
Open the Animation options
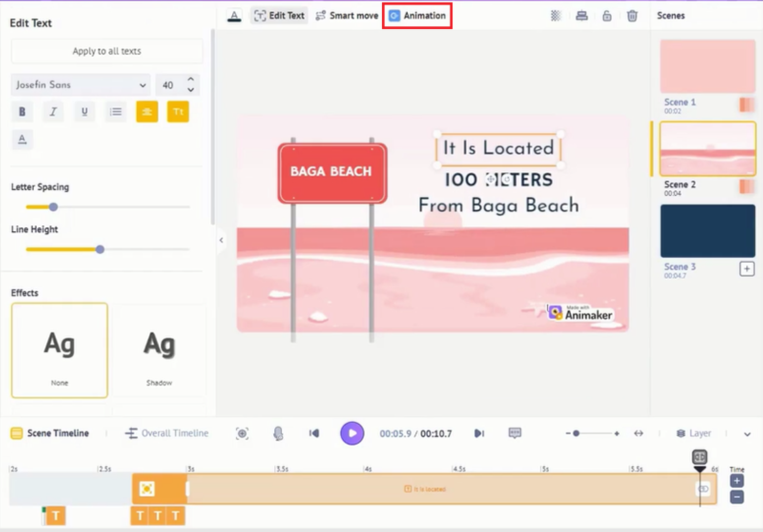click(x=417, y=15)
